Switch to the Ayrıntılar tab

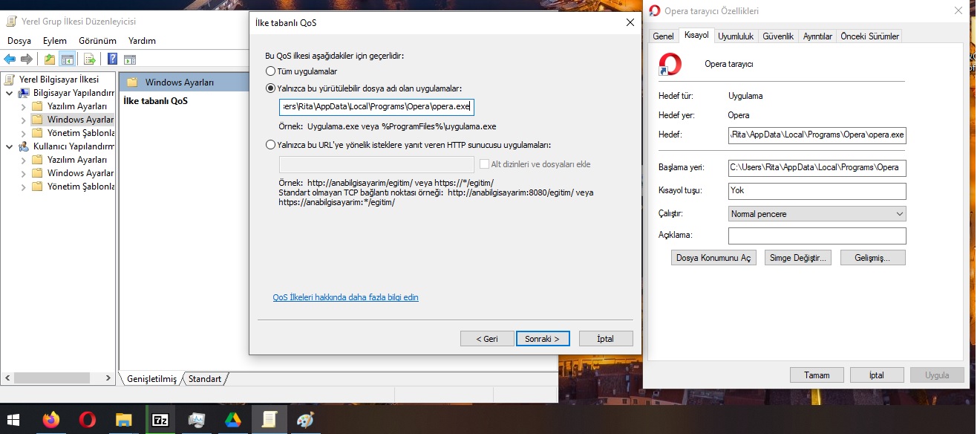(817, 36)
